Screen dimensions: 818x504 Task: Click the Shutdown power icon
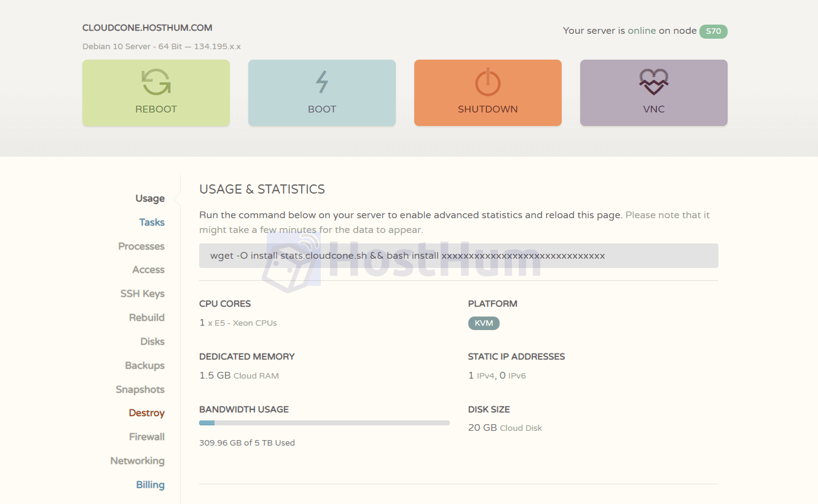coord(488,82)
